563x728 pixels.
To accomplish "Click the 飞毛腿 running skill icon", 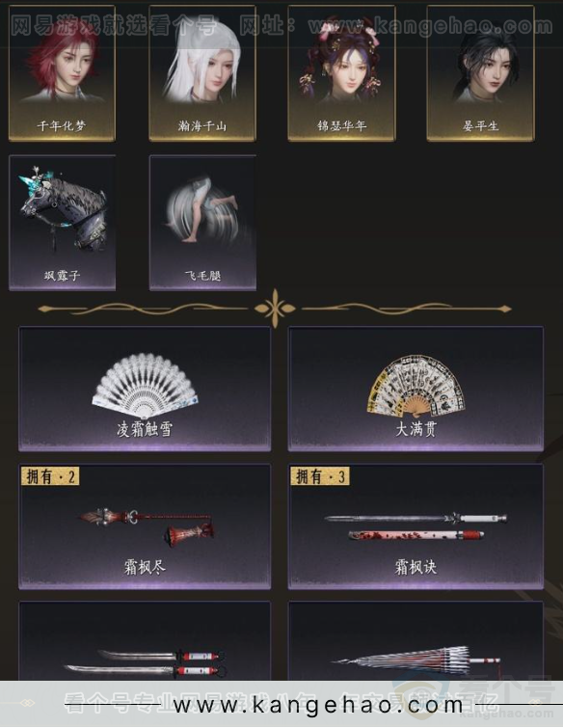I will coord(202,223).
